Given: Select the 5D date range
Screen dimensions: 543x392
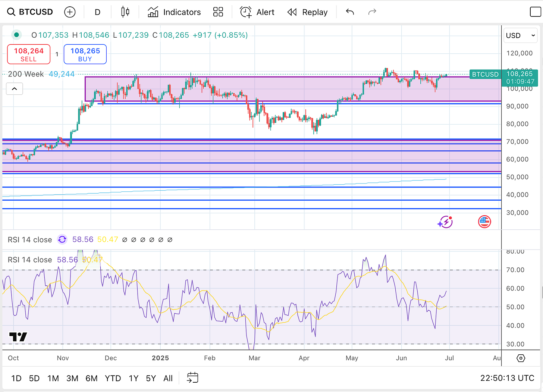Looking at the screenshot, I should (34, 378).
